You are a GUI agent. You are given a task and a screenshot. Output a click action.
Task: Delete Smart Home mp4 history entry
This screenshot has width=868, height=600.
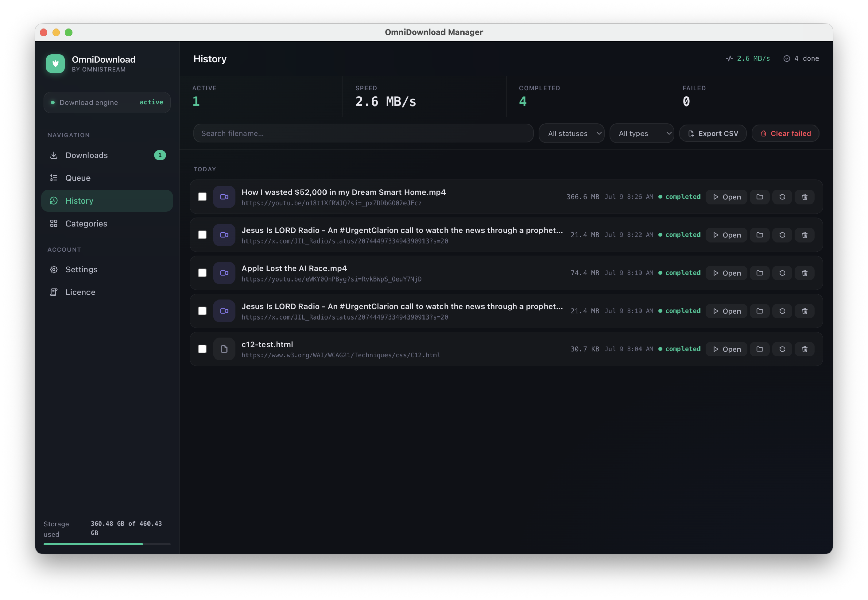click(x=805, y=197)
